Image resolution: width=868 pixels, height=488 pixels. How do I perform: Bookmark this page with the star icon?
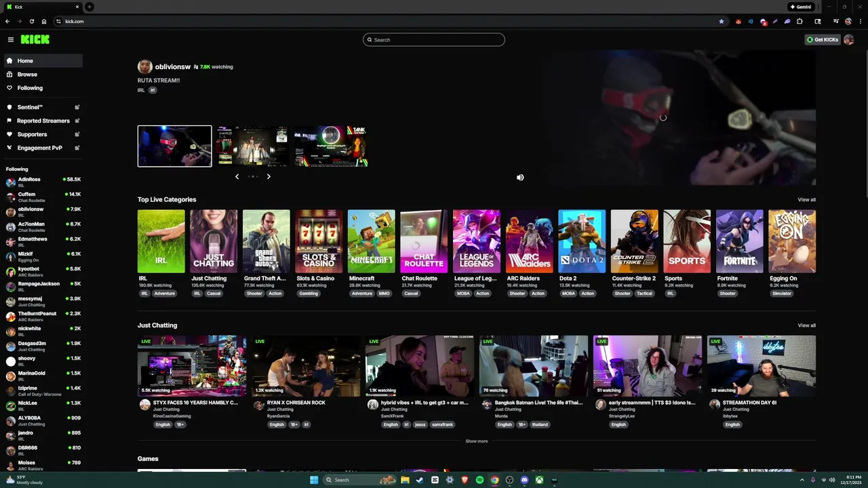tap(722, 21)
